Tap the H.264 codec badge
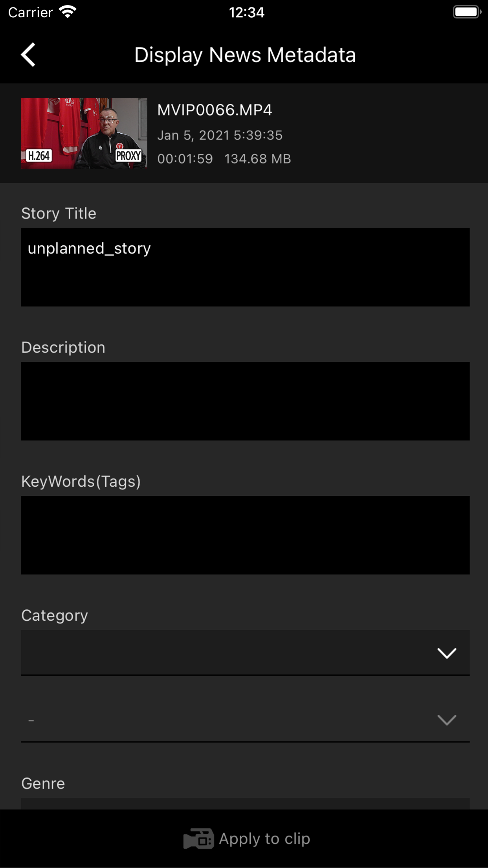This screenshot has width=488, height=868. pyautogui.click(x=39, y=156)
